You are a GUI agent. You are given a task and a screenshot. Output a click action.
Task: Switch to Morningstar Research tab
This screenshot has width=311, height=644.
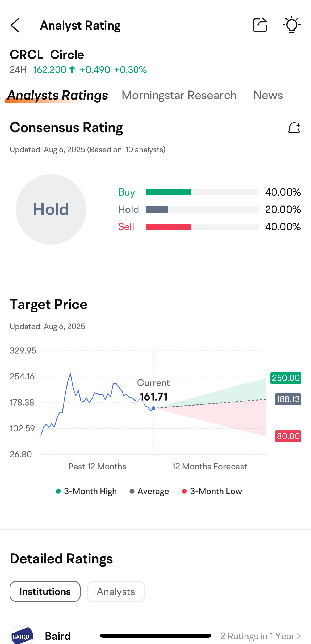[179, 95]
